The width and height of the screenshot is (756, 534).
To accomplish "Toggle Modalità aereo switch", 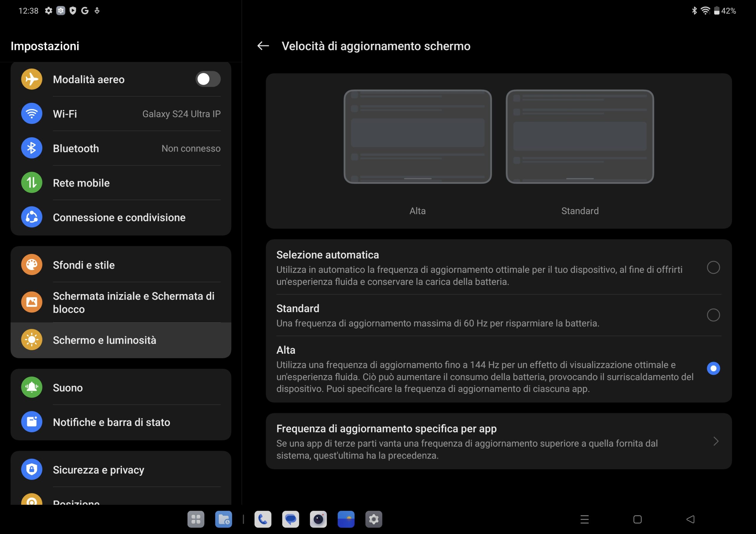I will [x=208, y=79].
